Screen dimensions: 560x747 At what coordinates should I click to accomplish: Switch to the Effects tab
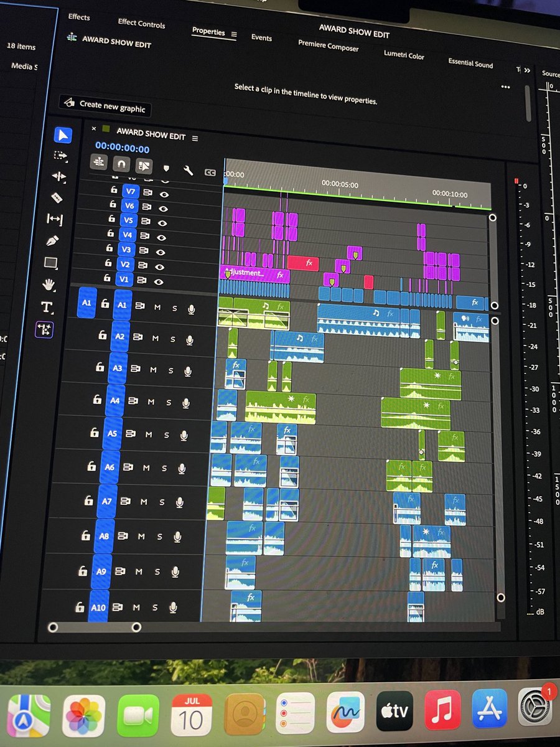click(x=79, y=17)
